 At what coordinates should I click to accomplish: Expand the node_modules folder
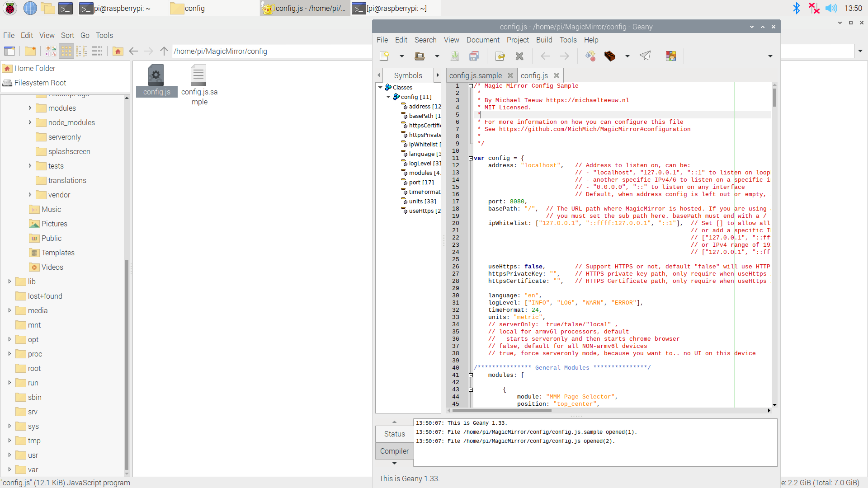click(30, 122)
